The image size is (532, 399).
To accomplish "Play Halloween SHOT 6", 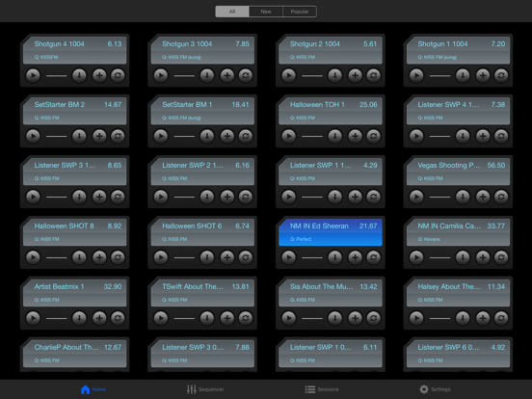I will pos(161,257).
